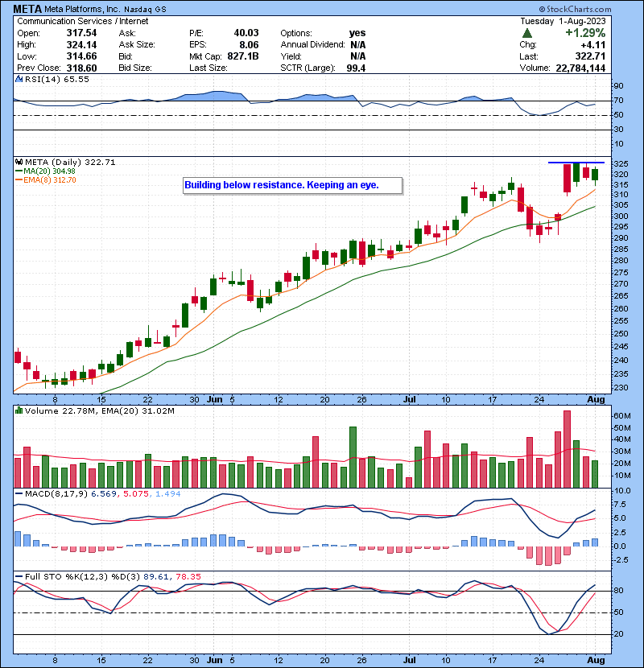Click the green up-arrow change indicator
The width and height of the screenshot is (644, 668).
point(527,33)
